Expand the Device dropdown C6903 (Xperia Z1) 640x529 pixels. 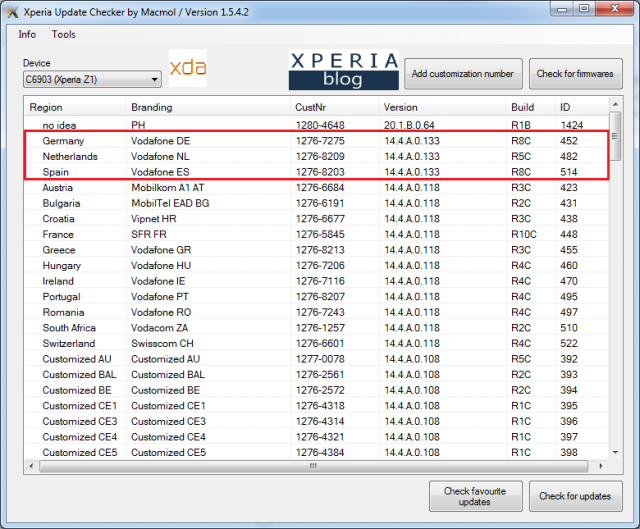coord(92,79)
